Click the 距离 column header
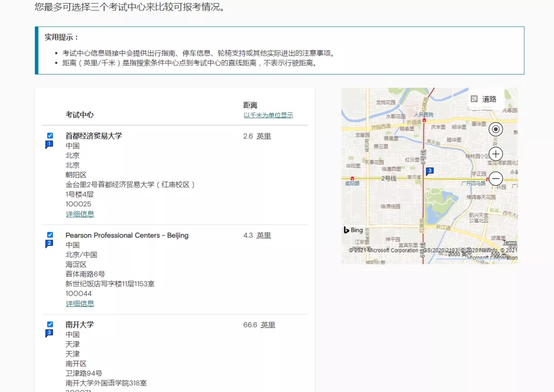This screenshot has width=554, height=392. click(250, 105)
